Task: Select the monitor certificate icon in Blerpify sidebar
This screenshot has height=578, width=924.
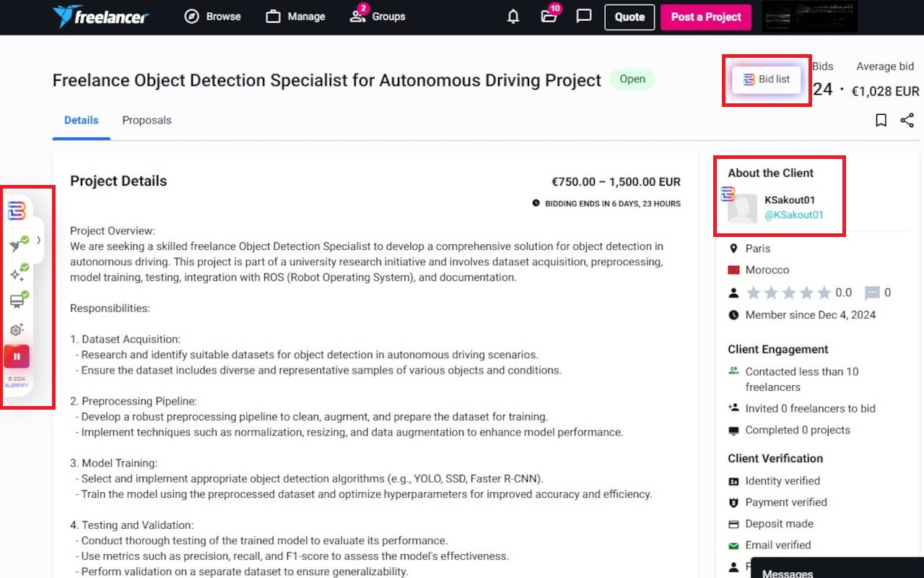Action: pos(18,300)
